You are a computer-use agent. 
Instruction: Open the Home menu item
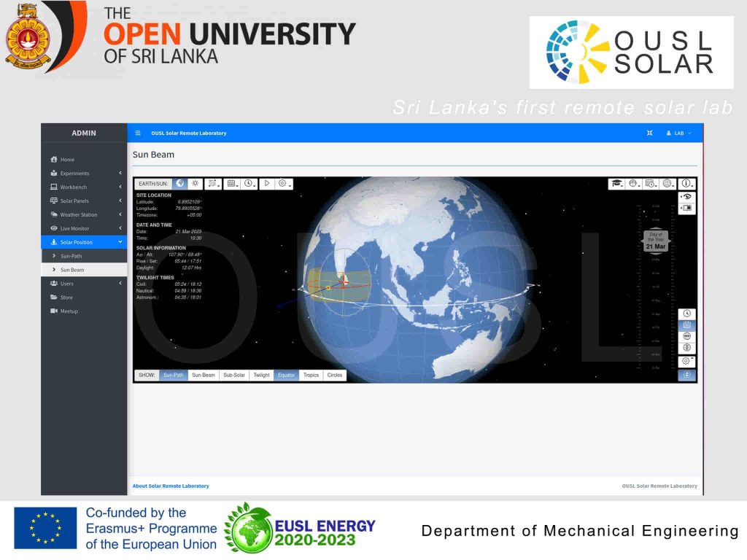(84, 160)
